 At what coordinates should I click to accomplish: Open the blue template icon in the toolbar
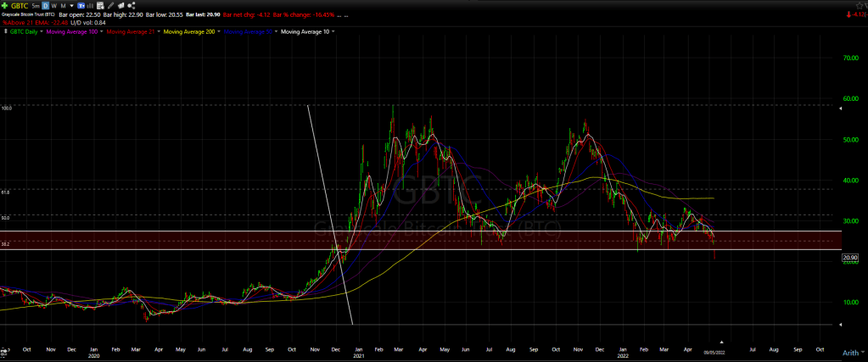[80, 6]
